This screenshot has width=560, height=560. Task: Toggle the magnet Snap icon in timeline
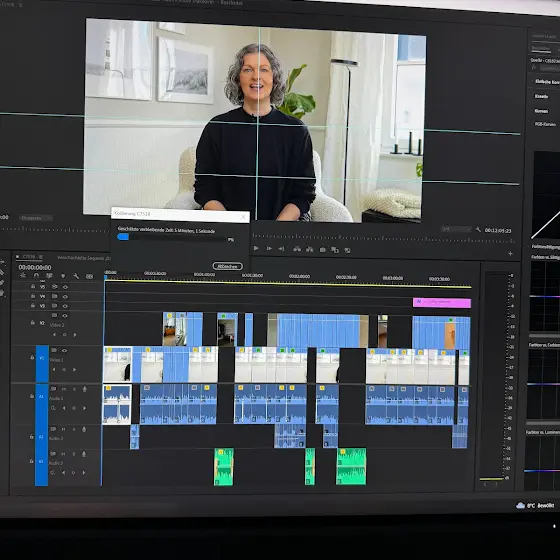pos(36,275)
